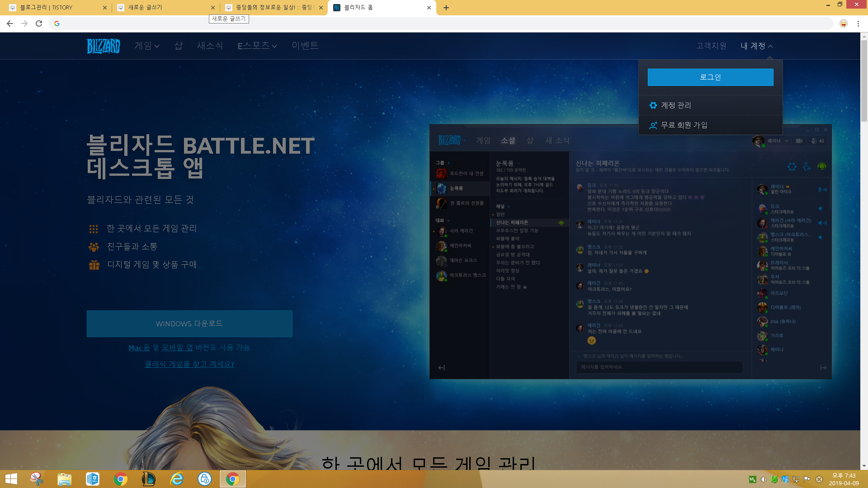Click the circled X icon in the system tray
Viewport: 868px width, 488px height.
819,479
